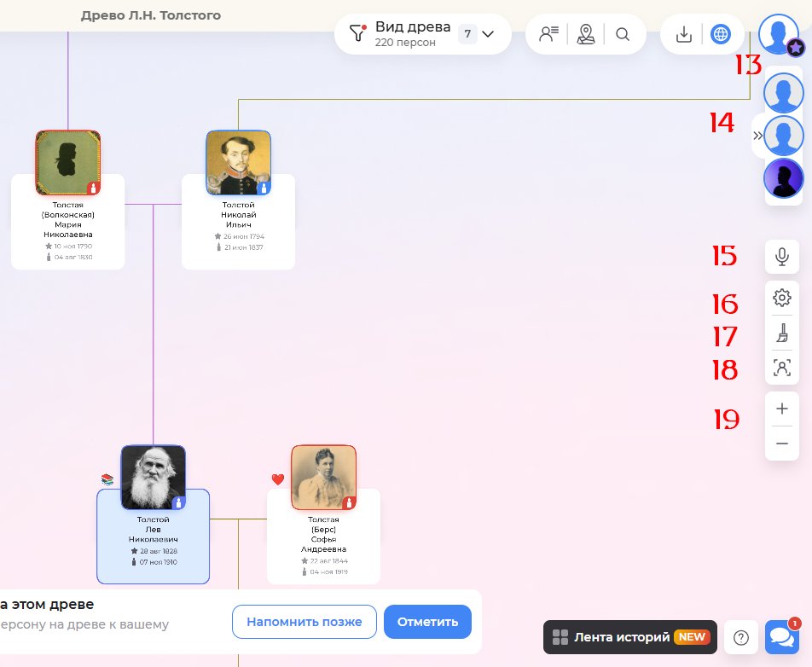Open the person list icon
Viewport: 812px width, 667px height.
tap(548, 34)
